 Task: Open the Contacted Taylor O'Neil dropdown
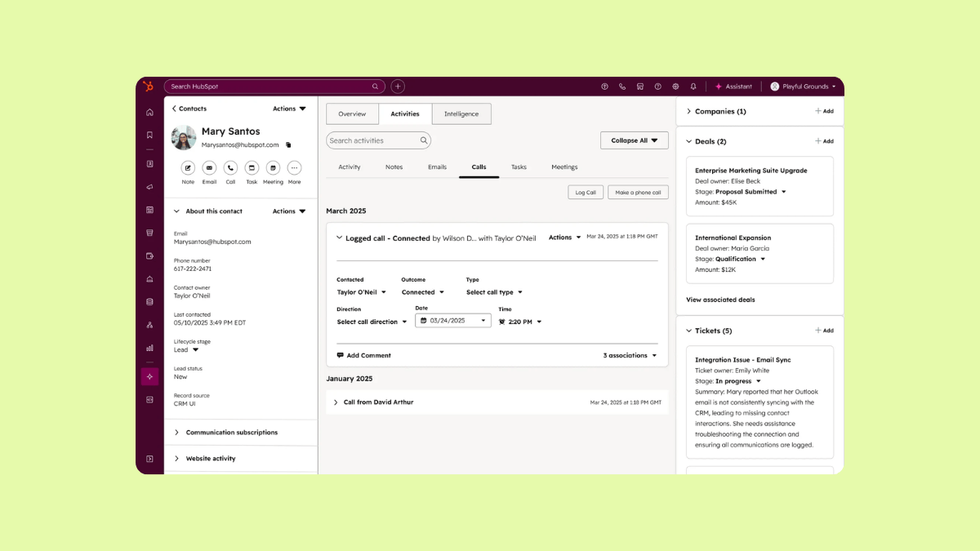point(362,292)
